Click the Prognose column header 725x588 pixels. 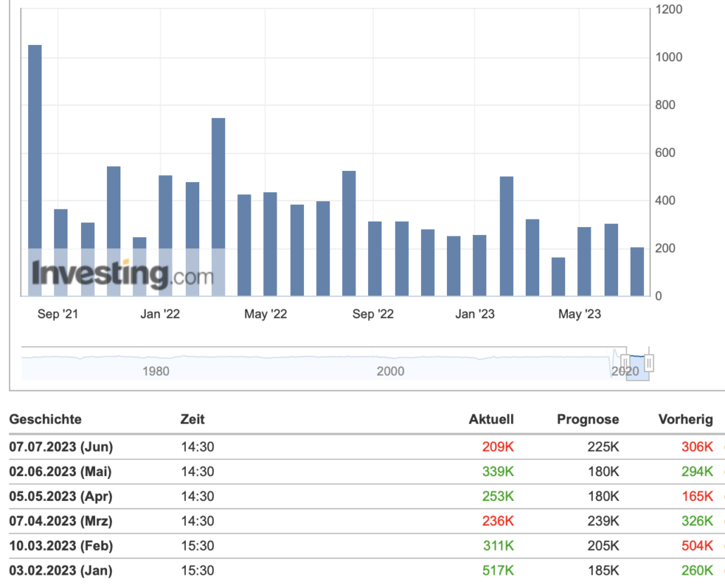(x=588, y=419)
